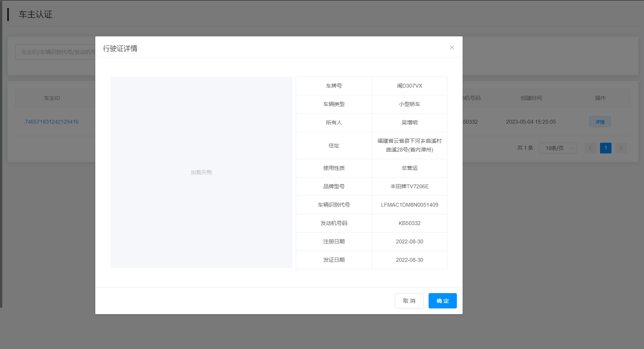Click the VIN value LFMAC1DM8N0051409
Viewport: 644px width, 349px height.
point(409,205)
